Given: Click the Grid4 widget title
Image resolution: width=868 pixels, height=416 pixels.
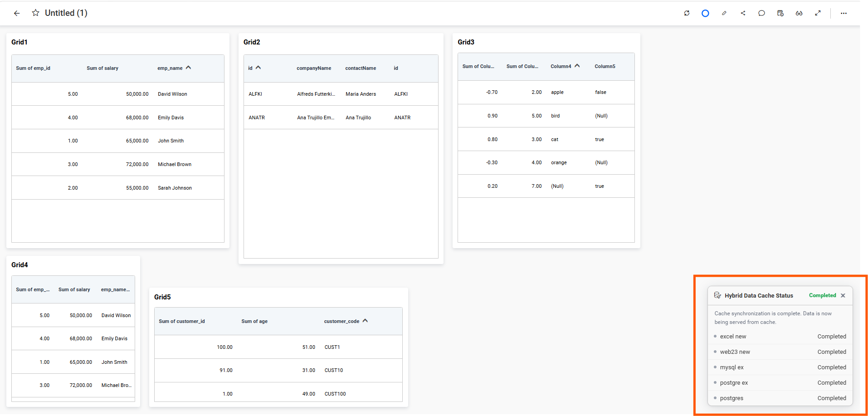Looking at the screenshot, I should pyautogui.click(x=20, y=265).
